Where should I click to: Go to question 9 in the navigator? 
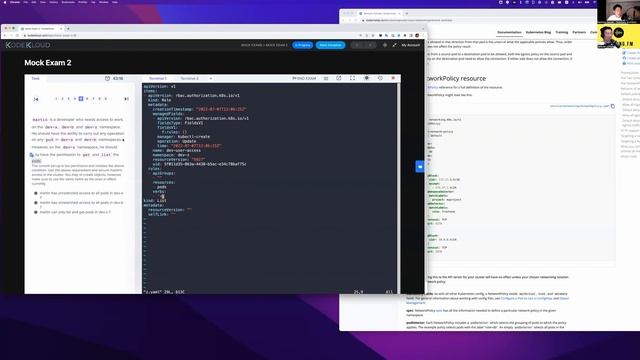106,98
